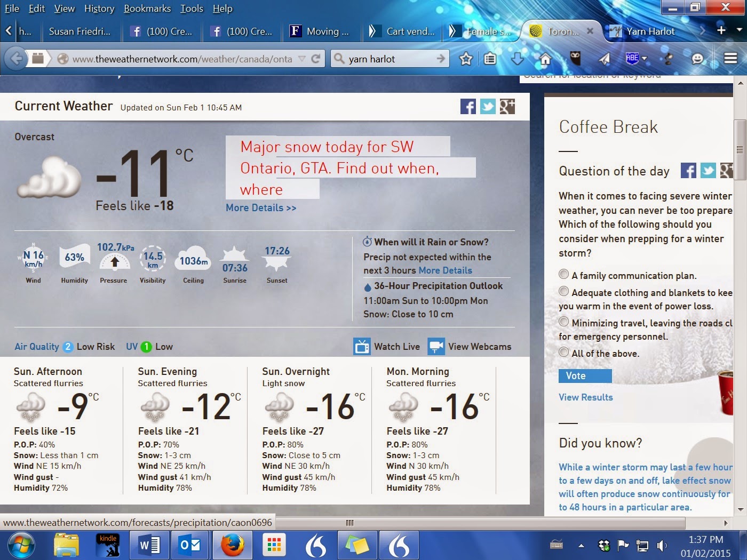Select 'All of the above' option
The image size is (747, 560).
[x=563, y=352]
